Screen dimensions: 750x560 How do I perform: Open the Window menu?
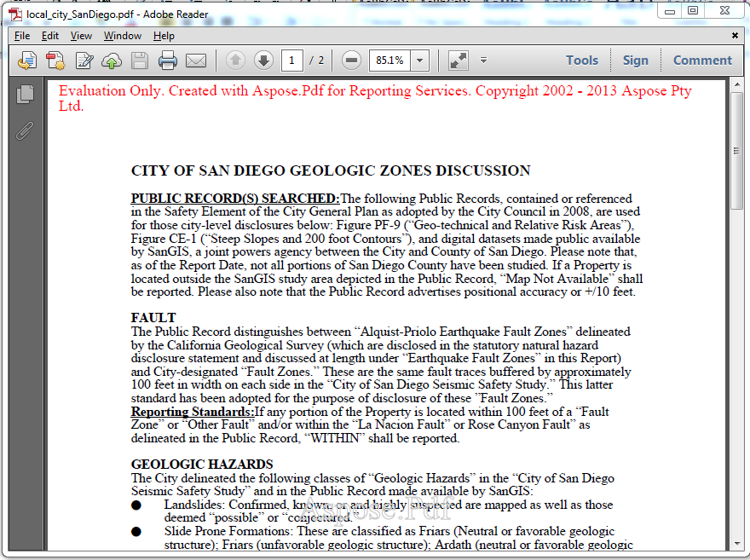tap(123, 36)
